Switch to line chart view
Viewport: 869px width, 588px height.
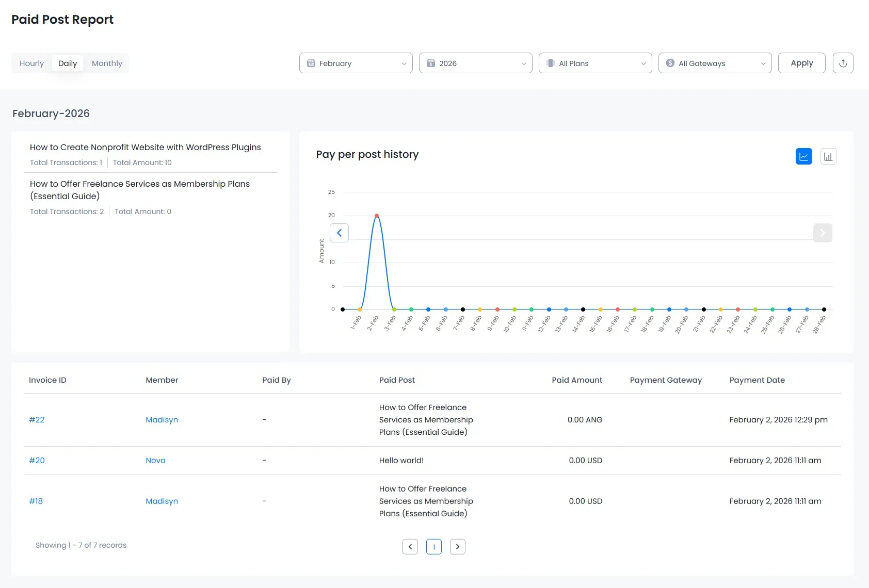803,156
